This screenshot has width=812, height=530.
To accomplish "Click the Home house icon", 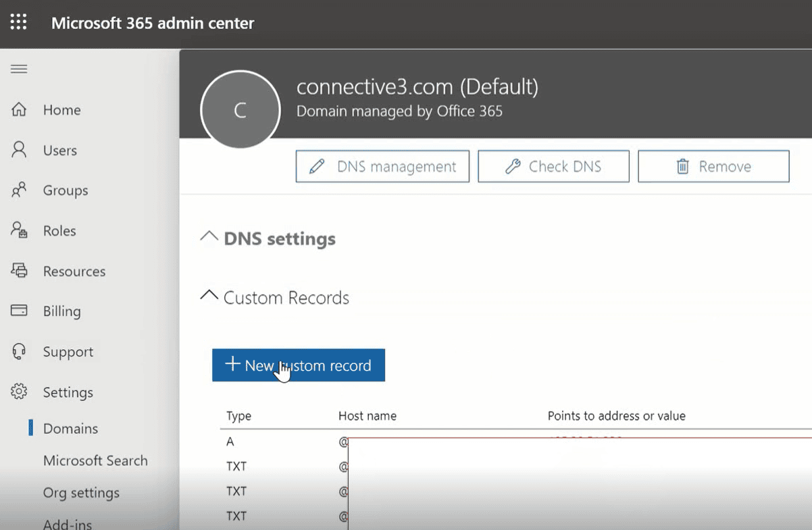I will [19, 109].
